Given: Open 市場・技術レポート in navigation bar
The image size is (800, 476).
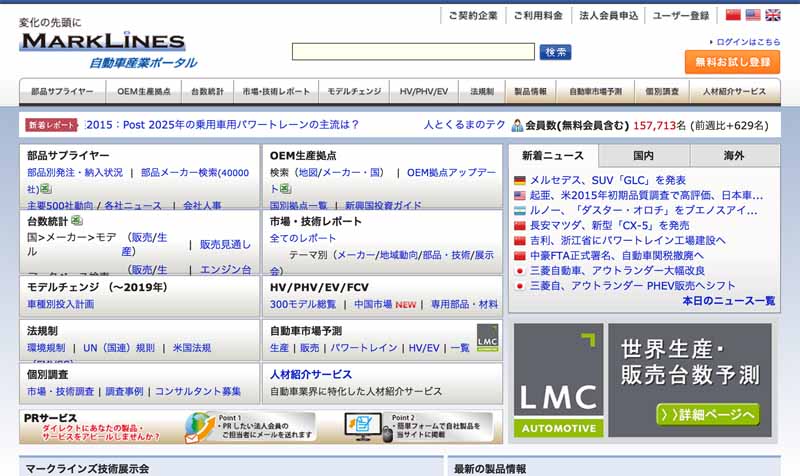Looking at the screenshot, I should (x=276, y=91).
